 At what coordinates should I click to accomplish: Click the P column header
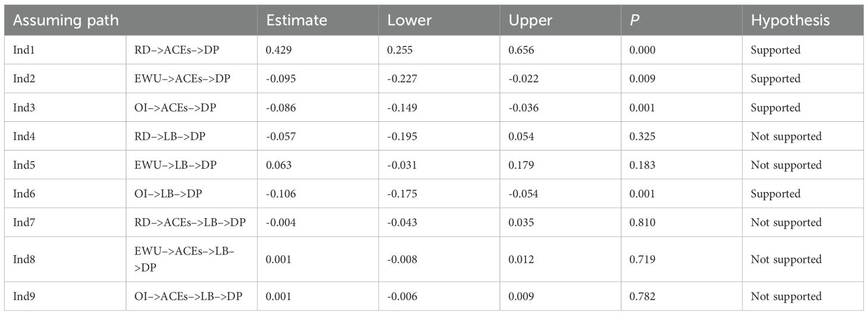[634, 20]
